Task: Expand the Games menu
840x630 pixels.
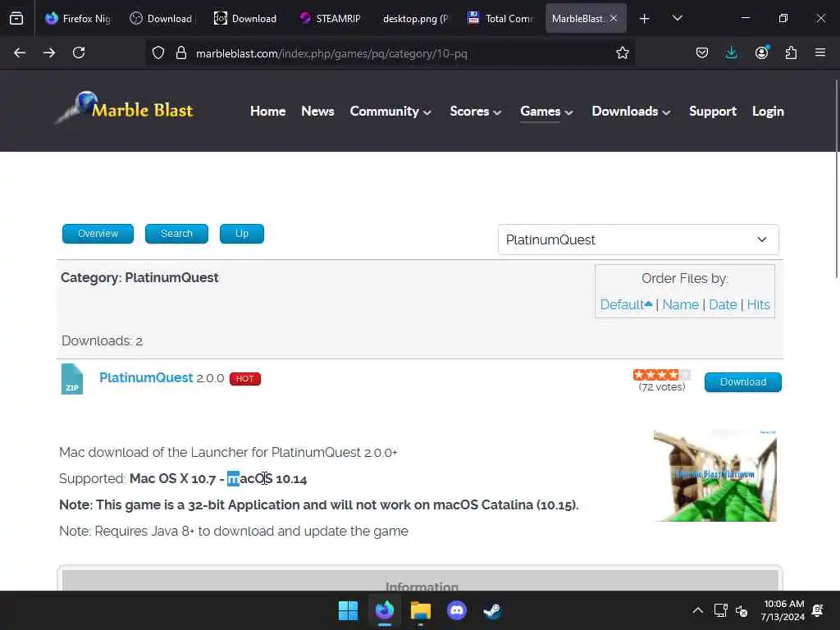Action: tap(546, 111)
